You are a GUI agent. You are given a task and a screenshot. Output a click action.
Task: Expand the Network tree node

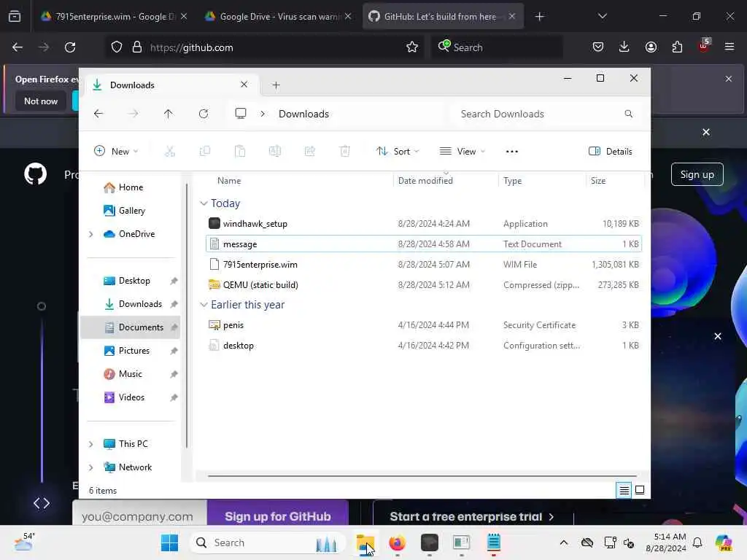(x=91, y=467)
